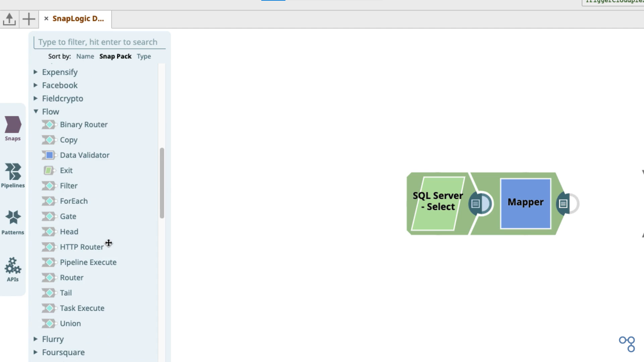Open the Patterns sidebar panel
Image resolution: width=644 pixels, height=362 pixels.
pos(13,223)
